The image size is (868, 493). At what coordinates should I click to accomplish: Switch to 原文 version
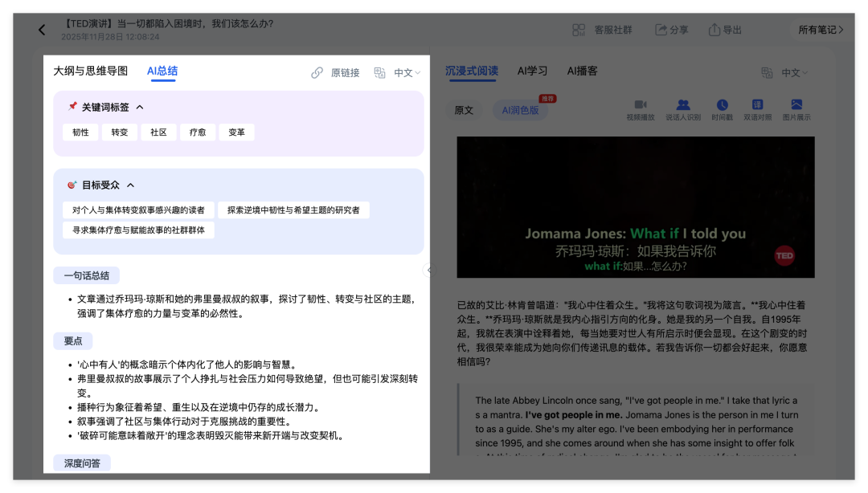pyautogui.click(x=464, y=110)
